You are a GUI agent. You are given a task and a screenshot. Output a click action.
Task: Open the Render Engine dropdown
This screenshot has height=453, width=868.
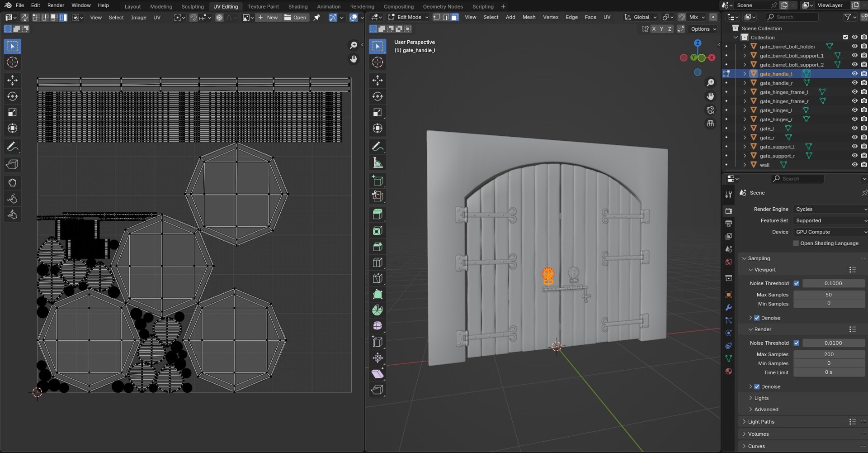click(x=830, y=209)
